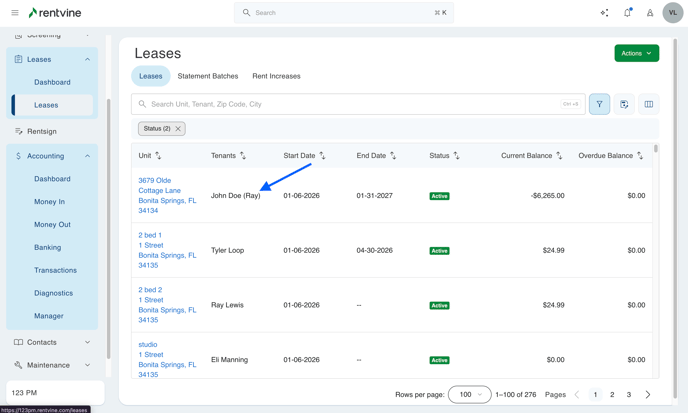This screenshot has width=688, height=413.
Task: Open the hamburger menu icon
Action: [x=15, y=13]
